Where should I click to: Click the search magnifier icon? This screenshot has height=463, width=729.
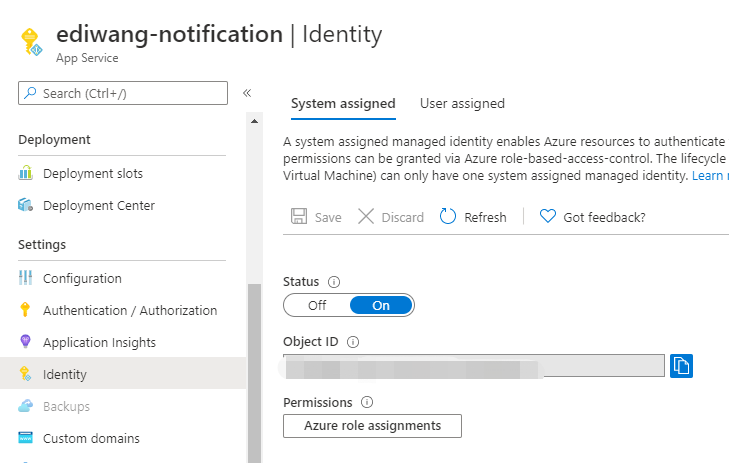click(x=30, y=93)
